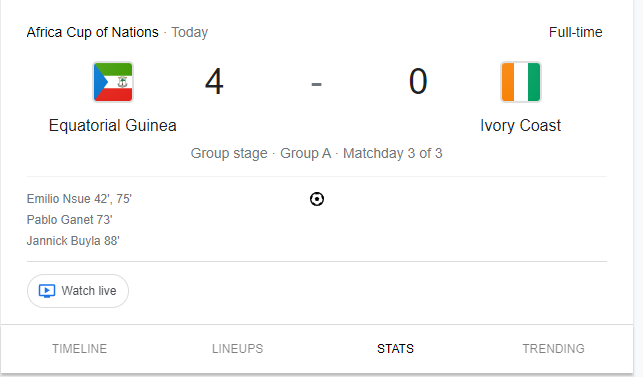Switch to the Lineups tab

(x=237, y=349)
